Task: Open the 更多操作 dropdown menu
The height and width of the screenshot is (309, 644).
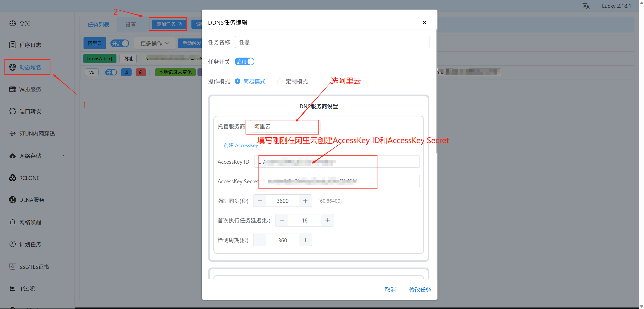Action: 154,43
